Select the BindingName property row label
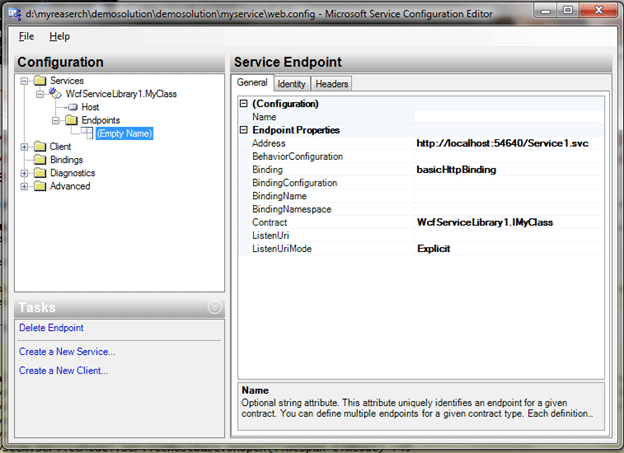The image size is (624, 453). pos(279,196)
